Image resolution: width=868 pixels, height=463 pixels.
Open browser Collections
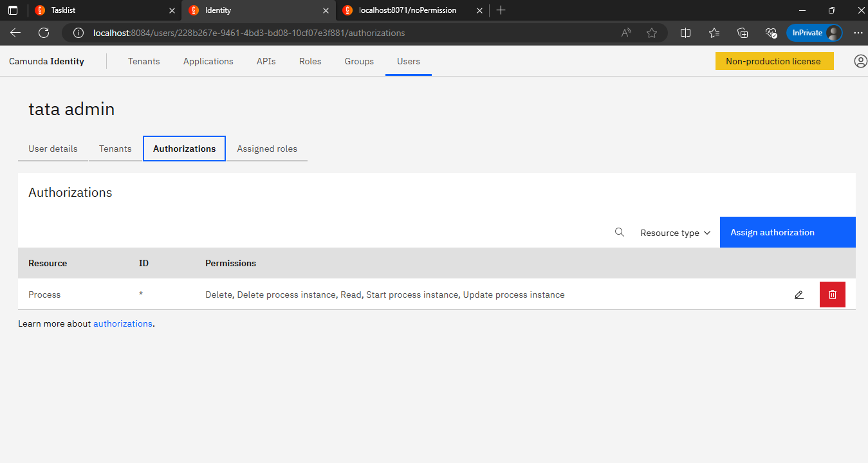743,33
